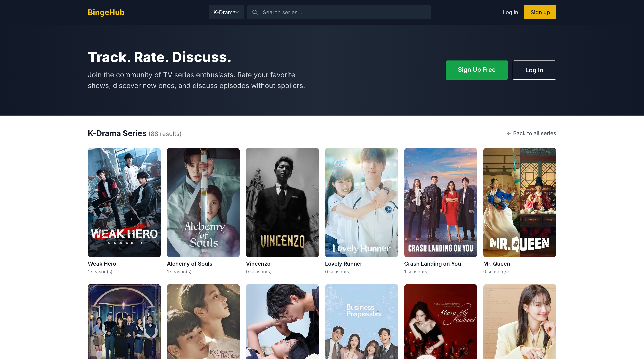Open the Vincenzo poster
This screenshot has width=644, height=359.
pyautogui.click(x=282, y=202)
